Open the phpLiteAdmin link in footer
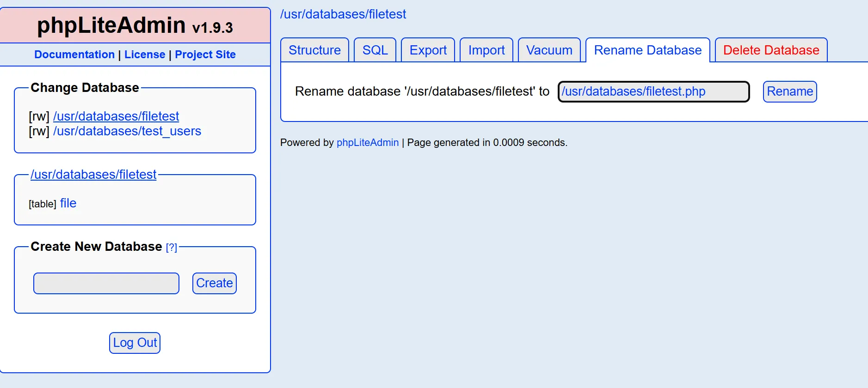The height and width of the screenshot is (388, 868). pos(367,143)
